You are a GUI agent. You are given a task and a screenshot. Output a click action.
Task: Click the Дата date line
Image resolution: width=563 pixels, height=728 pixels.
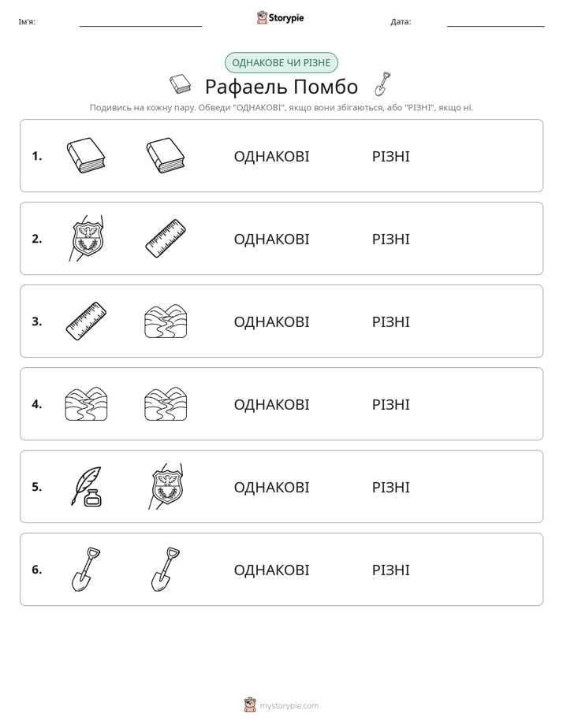(x=496, y=22)
